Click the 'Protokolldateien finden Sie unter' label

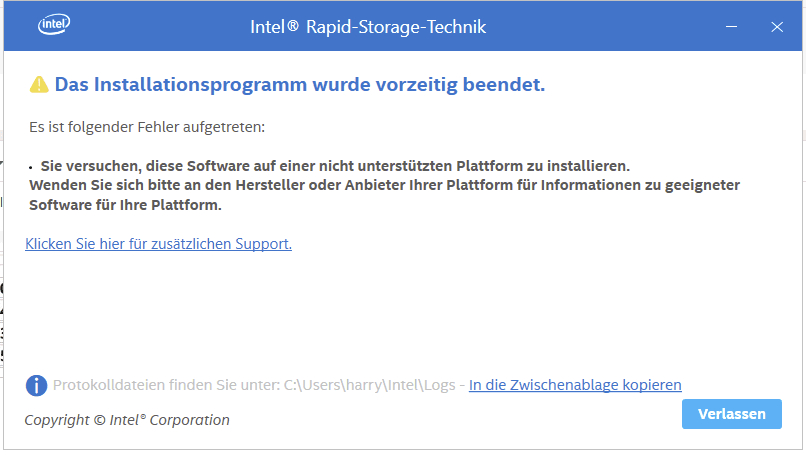[x=166, y=385]
